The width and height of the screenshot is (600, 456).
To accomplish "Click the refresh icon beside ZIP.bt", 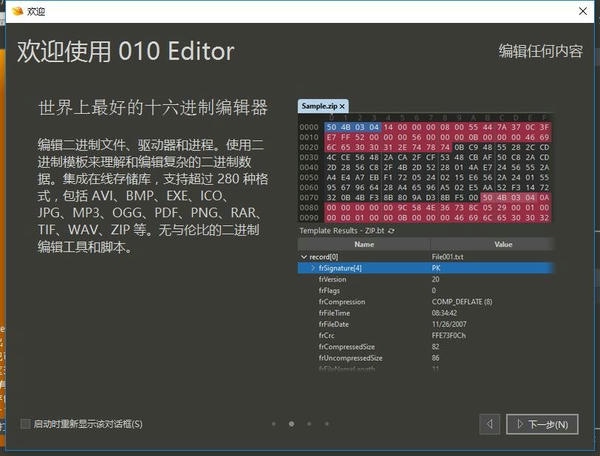I will 391,231.
